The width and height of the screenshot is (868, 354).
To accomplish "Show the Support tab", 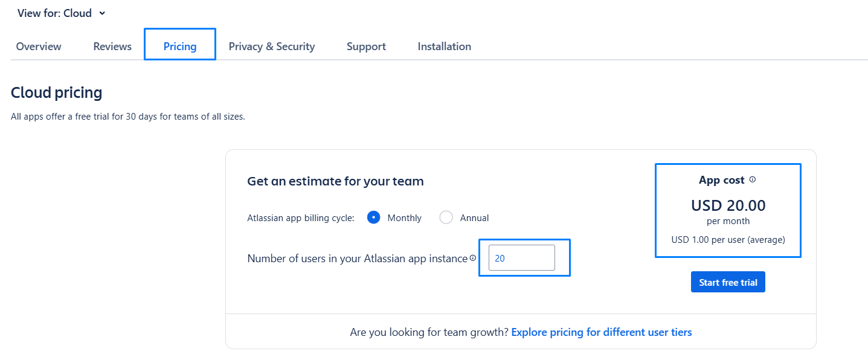I will 366,47.
